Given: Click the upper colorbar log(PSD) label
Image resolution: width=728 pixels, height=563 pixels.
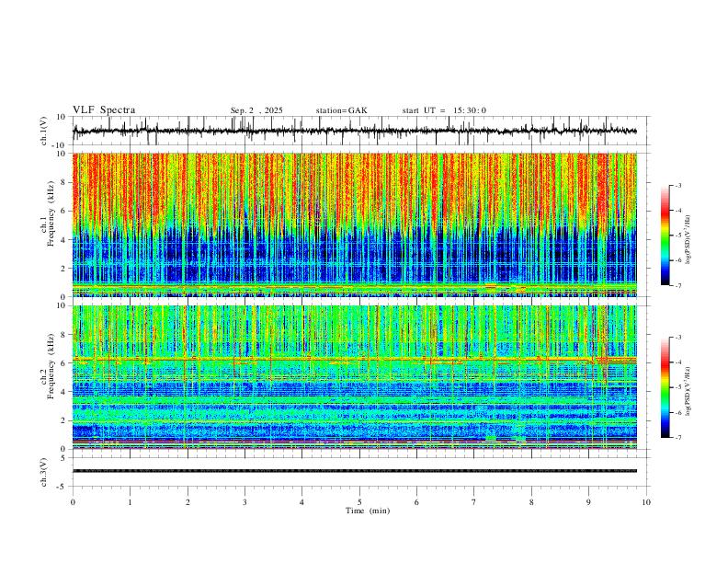Looking at the screenshot, I should point(688,240).
